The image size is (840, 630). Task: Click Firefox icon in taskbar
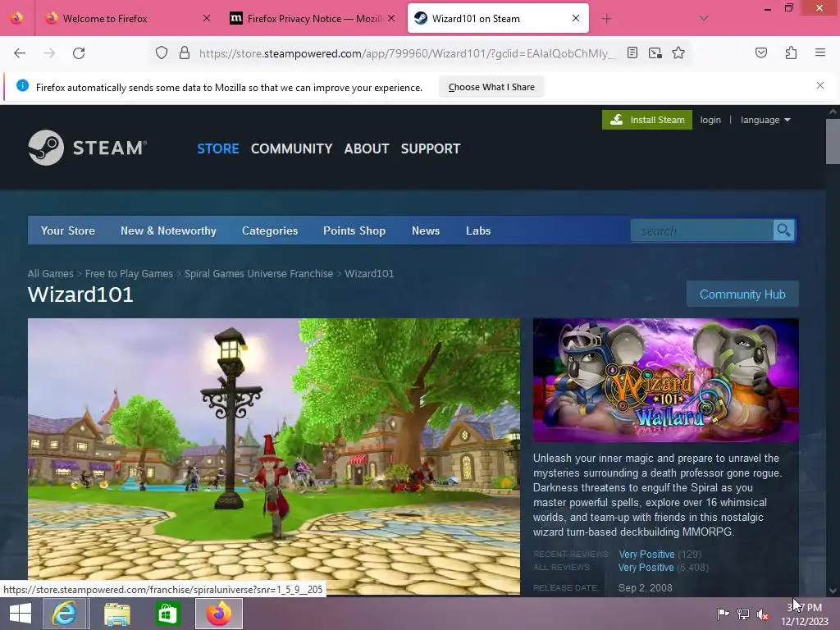(x=219, y=614)
